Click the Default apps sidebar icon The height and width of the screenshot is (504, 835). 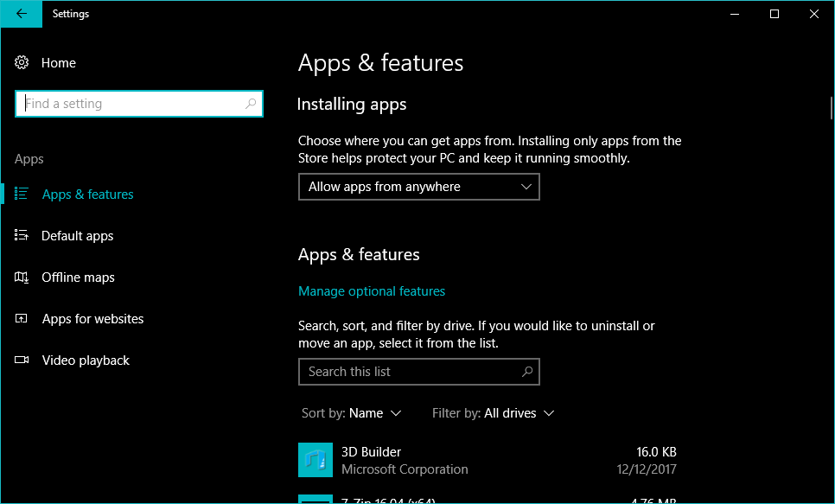coord(22,236)
